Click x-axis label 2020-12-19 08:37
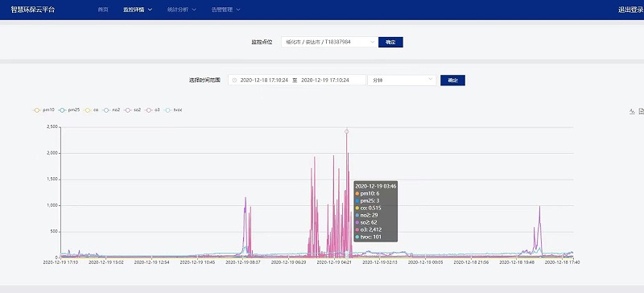Viewport: 644px width, 293px height. coord(243,262)
